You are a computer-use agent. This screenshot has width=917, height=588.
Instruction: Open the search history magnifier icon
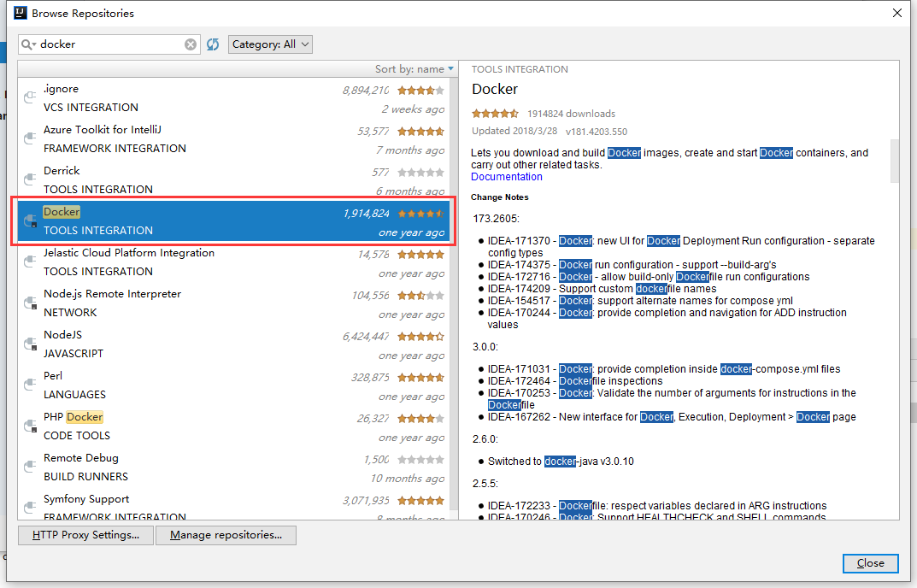pyautogui.click(x=28, y=44)
